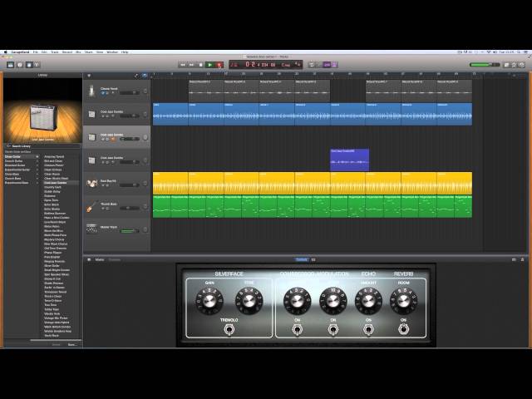
Task: Toggle the purple Count-in button
Action: click(x=327, y=65)
